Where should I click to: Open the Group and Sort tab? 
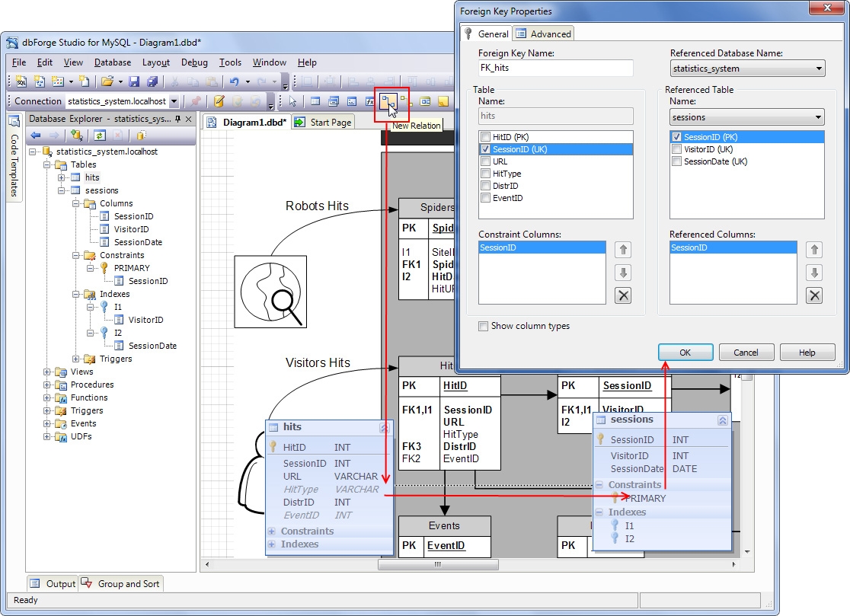tap(121, 583)
